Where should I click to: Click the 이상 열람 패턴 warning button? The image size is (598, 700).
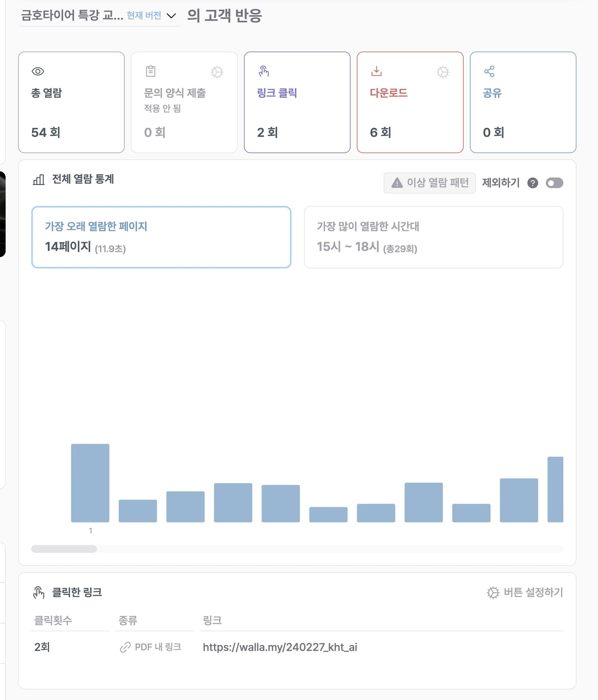[x=429, y=183]
